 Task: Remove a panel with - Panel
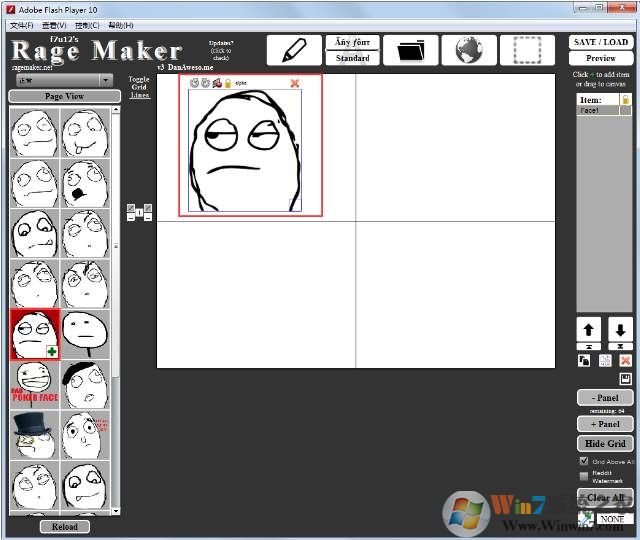click(x=605, y=398)
